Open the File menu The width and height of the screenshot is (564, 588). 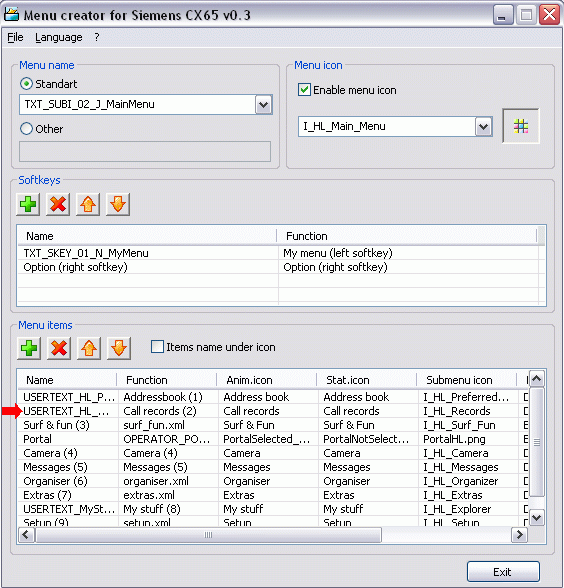coord(15,37)
